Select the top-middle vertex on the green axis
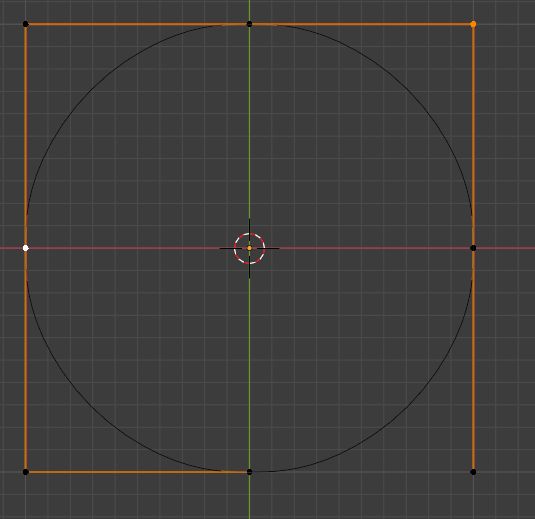 (249, 24)
